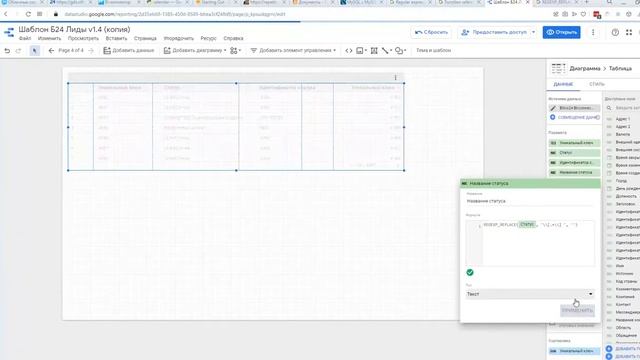Open community visualizations icon
Viewport: 640px width, 360px height.
click(235, 51)
